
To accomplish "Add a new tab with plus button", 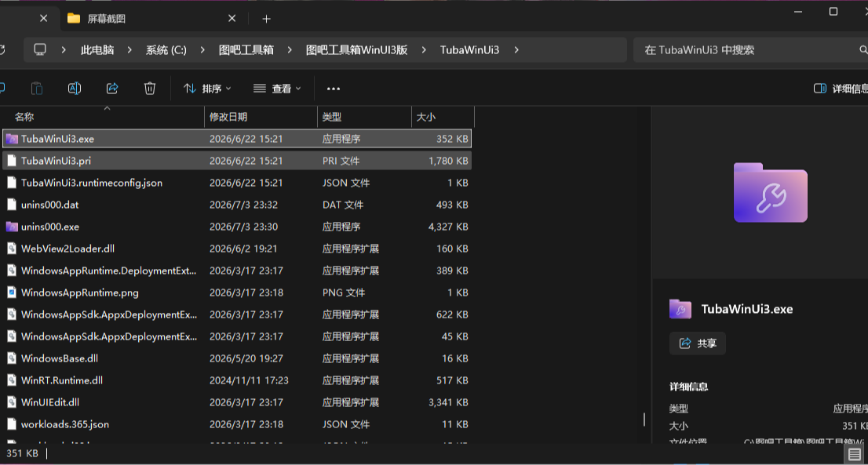I will point(266,19).
